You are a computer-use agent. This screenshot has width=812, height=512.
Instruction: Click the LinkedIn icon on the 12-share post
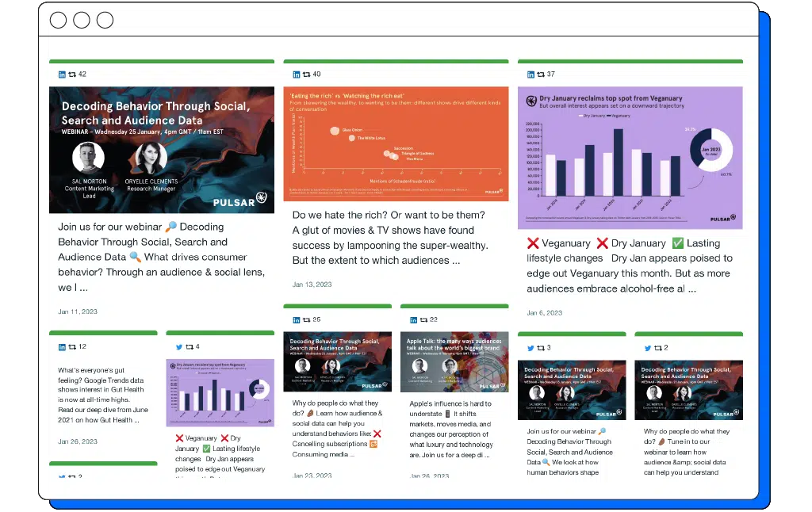(x=62, y=347)
